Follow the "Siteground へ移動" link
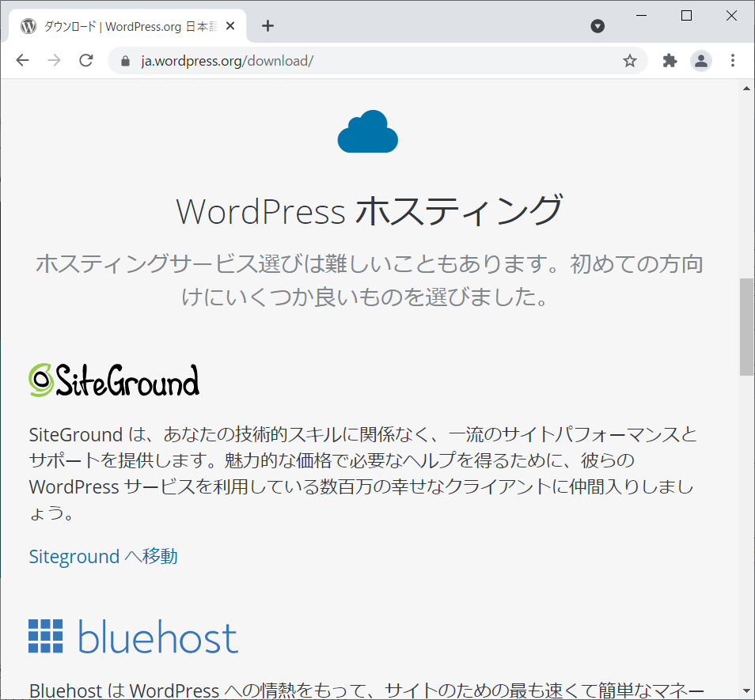Screen dimensions: 755x700 [103, 556]
